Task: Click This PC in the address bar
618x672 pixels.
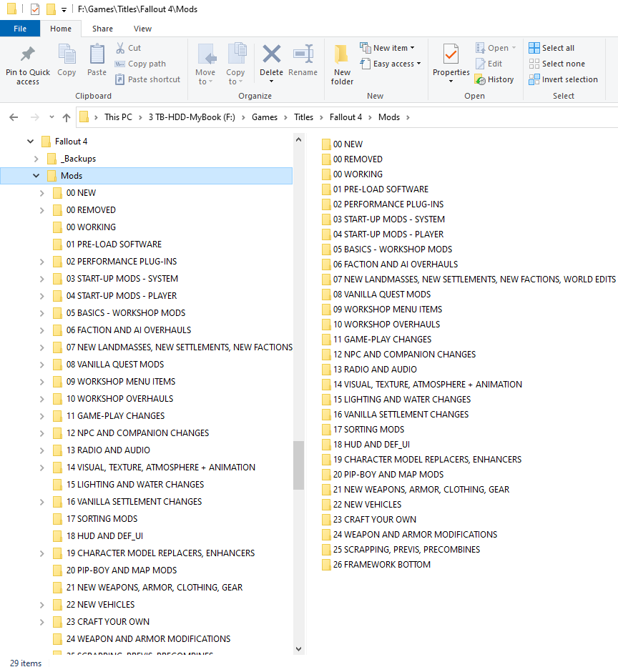Action: [x=118, y=117]
